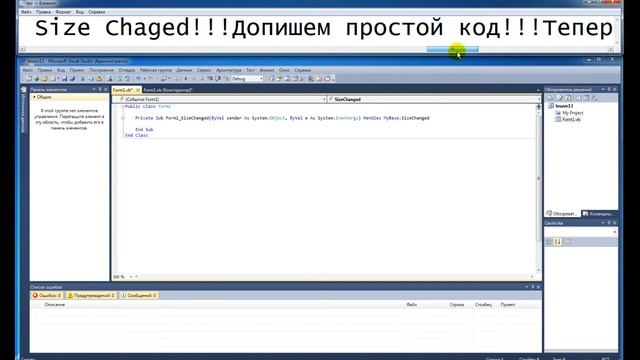Toggle the Сообщений 0 filter button
The height and width of the screenshot is (360, 640).
(139, 295)
